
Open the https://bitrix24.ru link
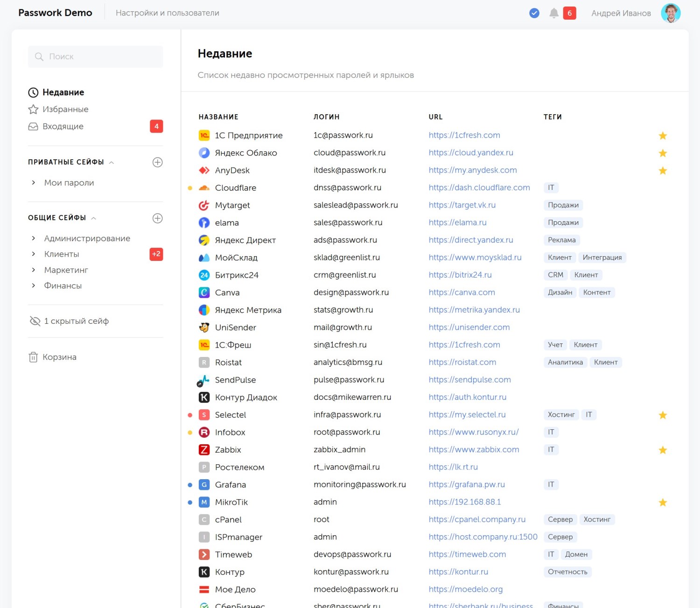pyautogui.click(x=460, y=275)
